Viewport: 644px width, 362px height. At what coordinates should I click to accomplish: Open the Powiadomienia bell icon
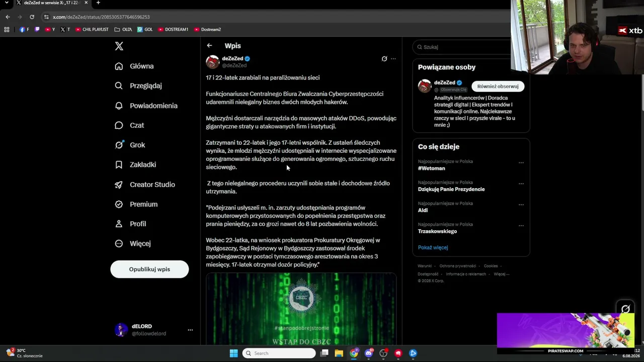(x=119, y=106)
